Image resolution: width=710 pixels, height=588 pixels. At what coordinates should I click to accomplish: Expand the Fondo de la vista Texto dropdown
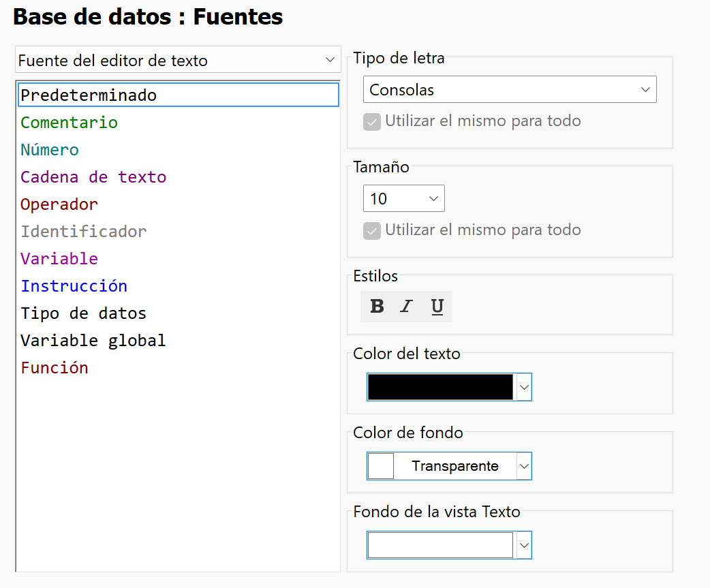tap(524, 544)
